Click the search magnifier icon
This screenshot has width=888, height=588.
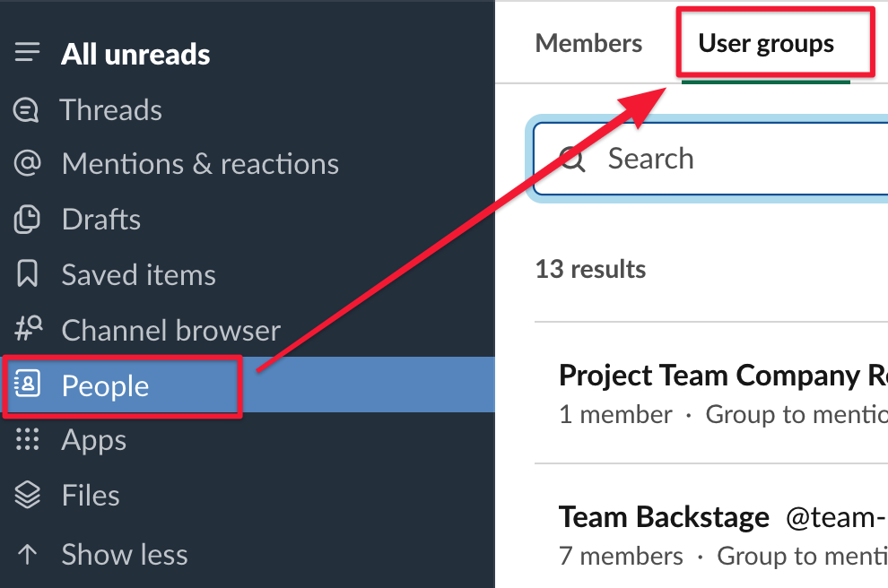572,160
